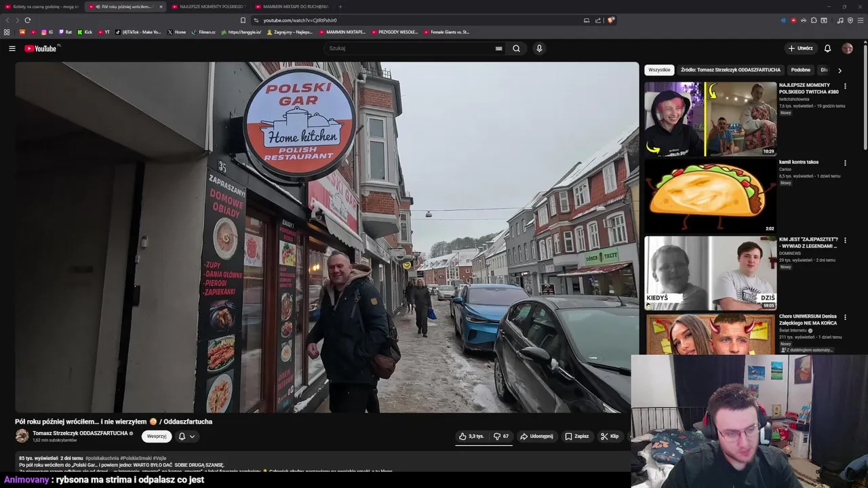Open the Rat Twitch bookmark
This screenshot has height=488, width=868.
click(65, 32)
